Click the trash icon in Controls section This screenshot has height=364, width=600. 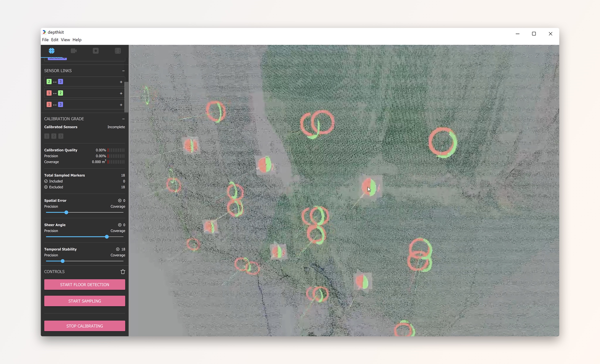pos(122,271)
